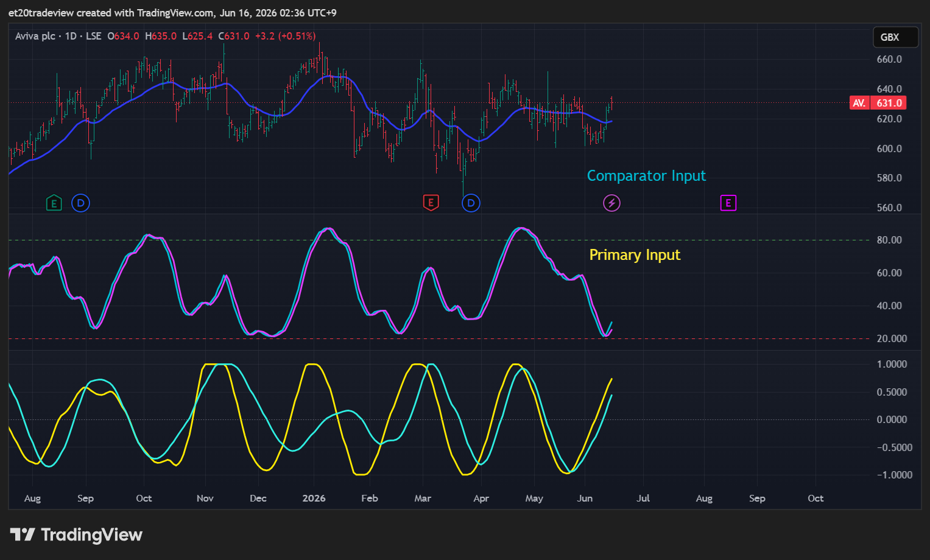Click the Jul label on time axis
The width and height of the screenshot is (930, 560).
click(x=643, y=498)
